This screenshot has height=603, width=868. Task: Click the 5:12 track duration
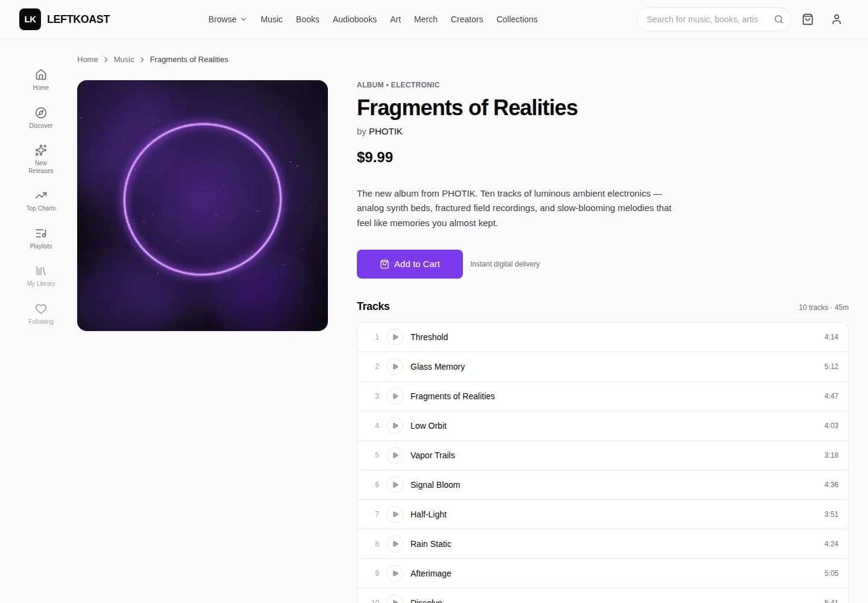pos(831,367)
